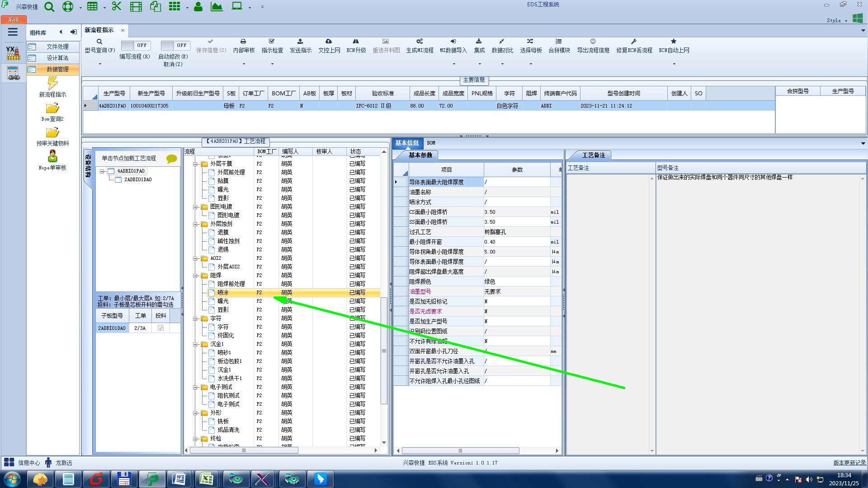This screenshot has width=868, height=488.
Task: Click the monitor display icon in title bar
Action: click(237, 6)
